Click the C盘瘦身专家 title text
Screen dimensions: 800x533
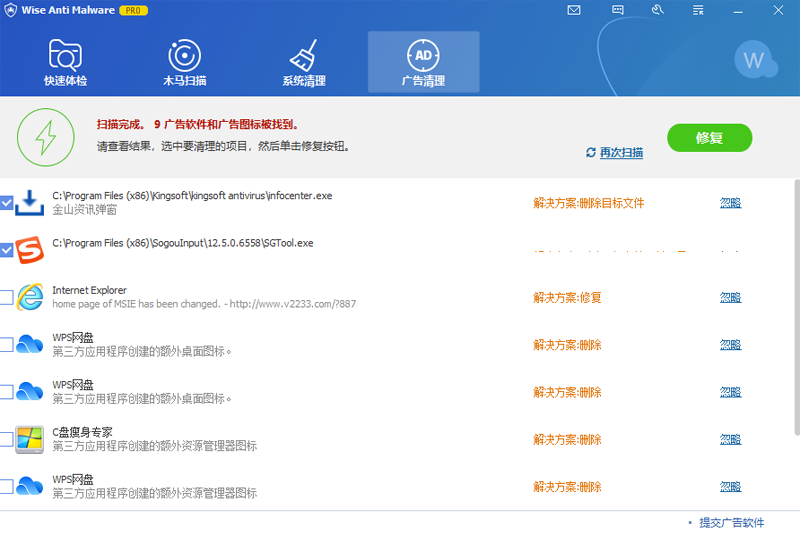(82, 432)
